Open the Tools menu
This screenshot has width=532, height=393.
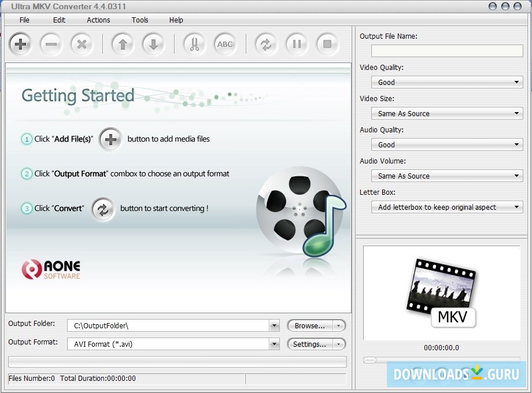139,20
